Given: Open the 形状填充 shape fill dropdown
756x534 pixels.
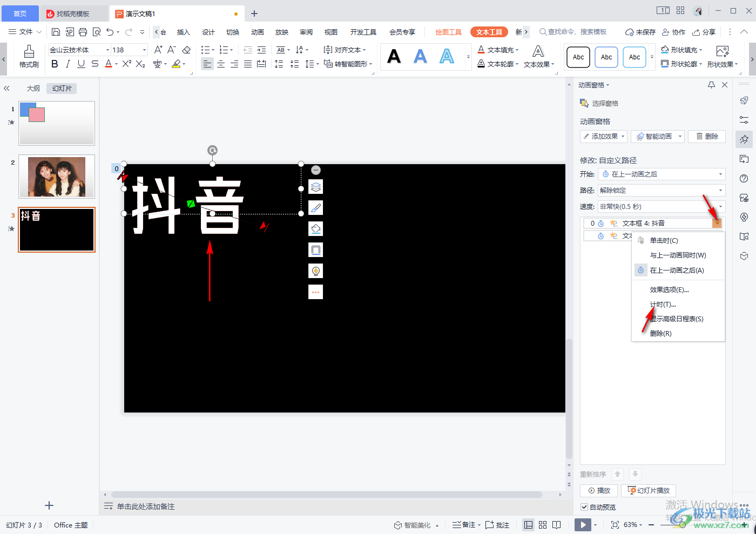Looking at the screenshot, I should click(681, 50).
